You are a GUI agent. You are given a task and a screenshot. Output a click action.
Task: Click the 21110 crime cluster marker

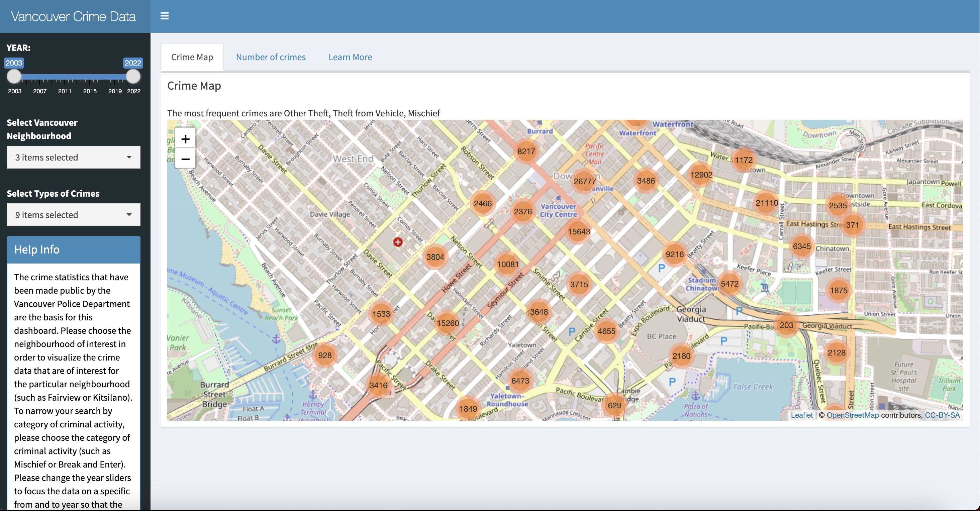coord(767,203)
